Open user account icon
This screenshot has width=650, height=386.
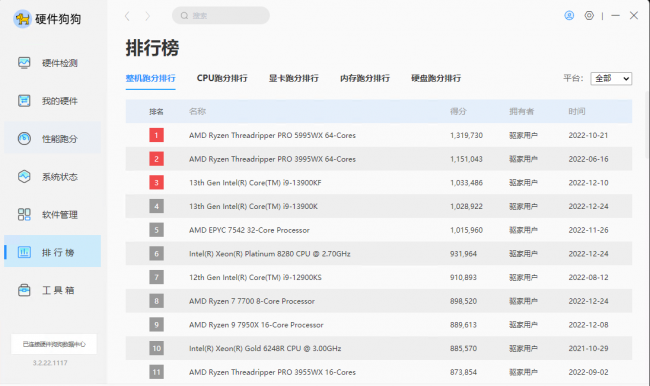click(569, 16)
